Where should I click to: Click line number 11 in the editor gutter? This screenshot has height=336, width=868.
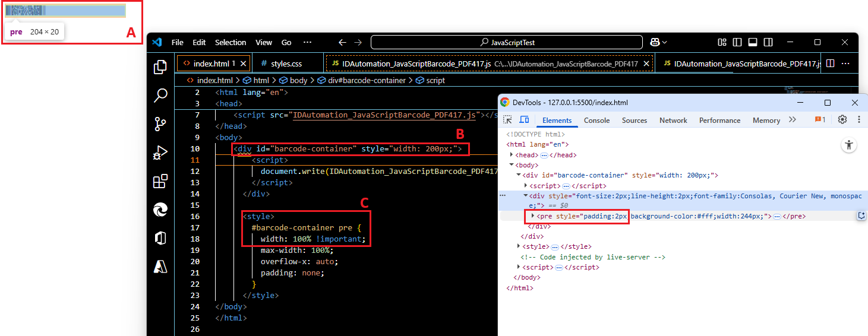(195, 160)
